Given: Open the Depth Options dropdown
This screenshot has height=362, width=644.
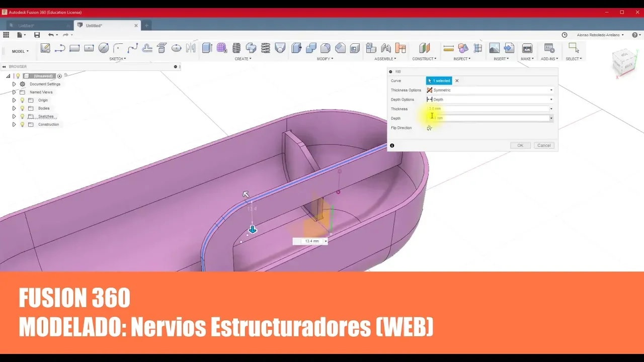Looking at the screenshot, I should [x=490, y=100].
